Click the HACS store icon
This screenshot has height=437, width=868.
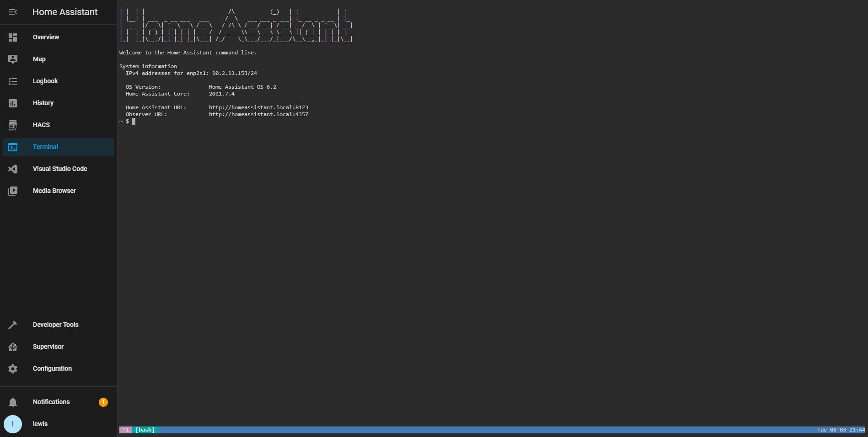pyautogui.click(x=13, y=125)
